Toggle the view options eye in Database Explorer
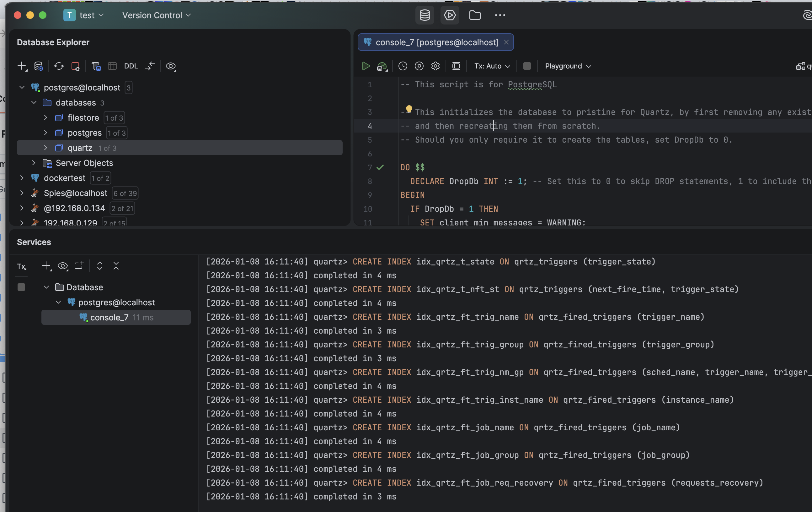Viewport: 812px width, 512px height. click(x=171, y=66)
